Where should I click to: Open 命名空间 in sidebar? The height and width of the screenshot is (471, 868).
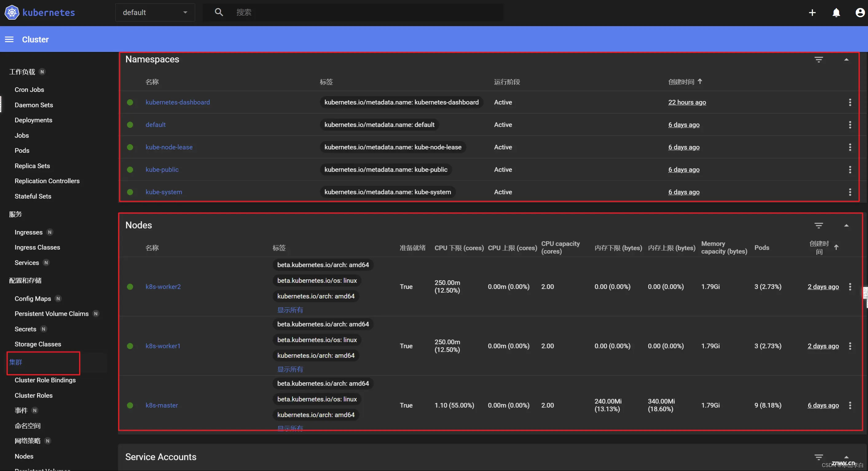click(28, 426)
